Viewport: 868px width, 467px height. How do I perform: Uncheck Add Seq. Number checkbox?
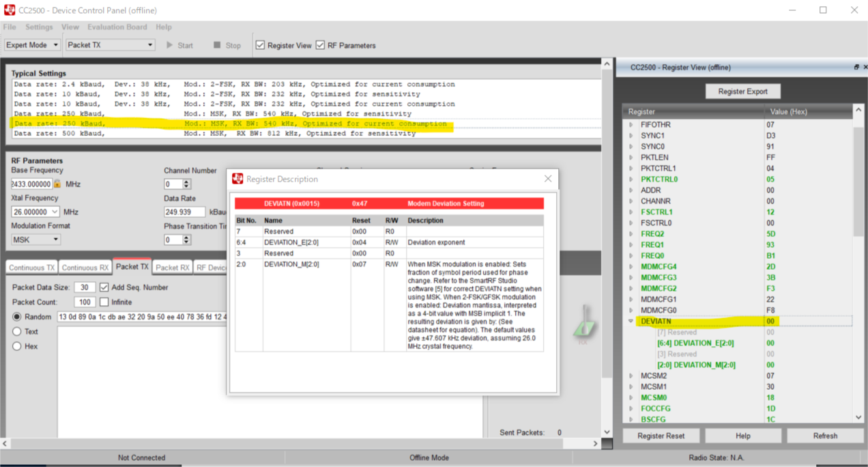pyautogui.click(x=104, y=287)
